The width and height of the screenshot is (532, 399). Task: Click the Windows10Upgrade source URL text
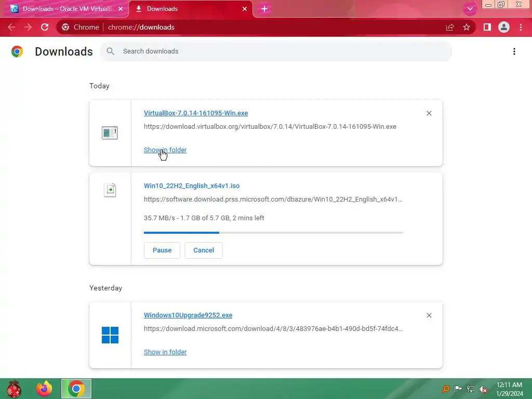[x=273, y=329]
